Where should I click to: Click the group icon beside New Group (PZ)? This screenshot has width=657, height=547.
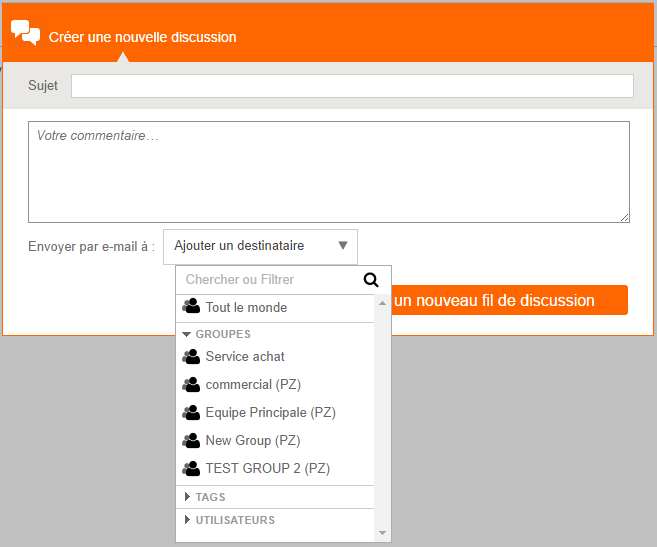pyautogui.click(x=191, y=440)
